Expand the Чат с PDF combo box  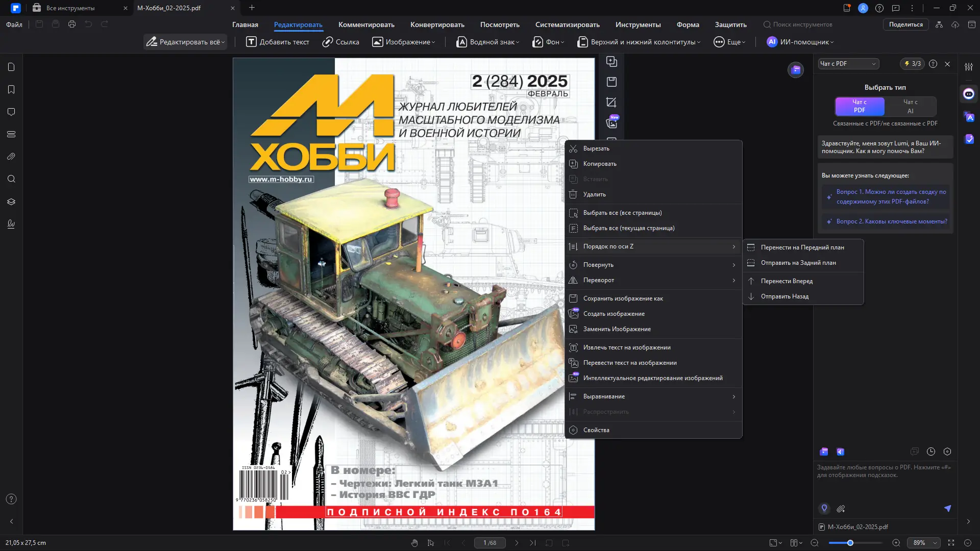[848, 64]
